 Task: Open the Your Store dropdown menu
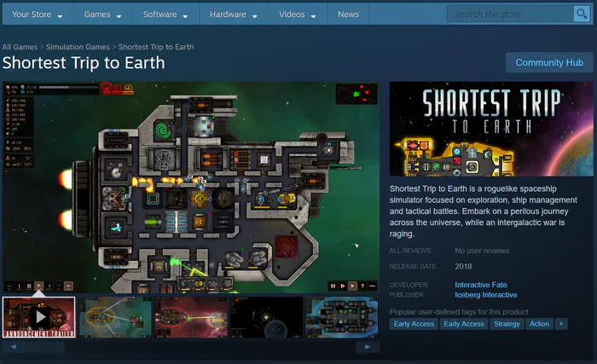point(38,14)
